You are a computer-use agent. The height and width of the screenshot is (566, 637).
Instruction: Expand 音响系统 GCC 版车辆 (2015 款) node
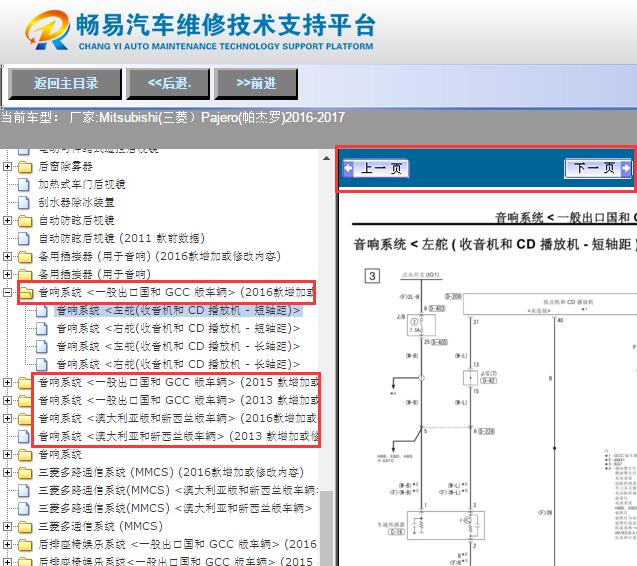point(7,382)
